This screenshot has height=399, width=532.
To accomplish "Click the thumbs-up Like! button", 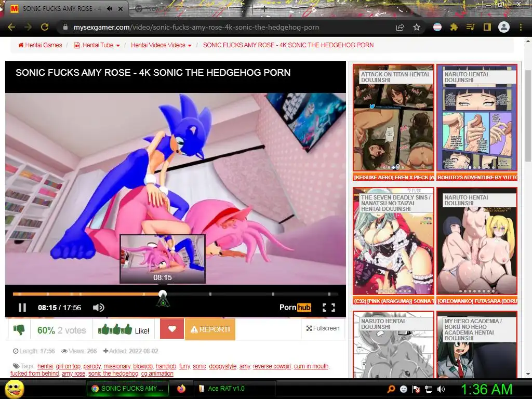I will click(124, 330).
